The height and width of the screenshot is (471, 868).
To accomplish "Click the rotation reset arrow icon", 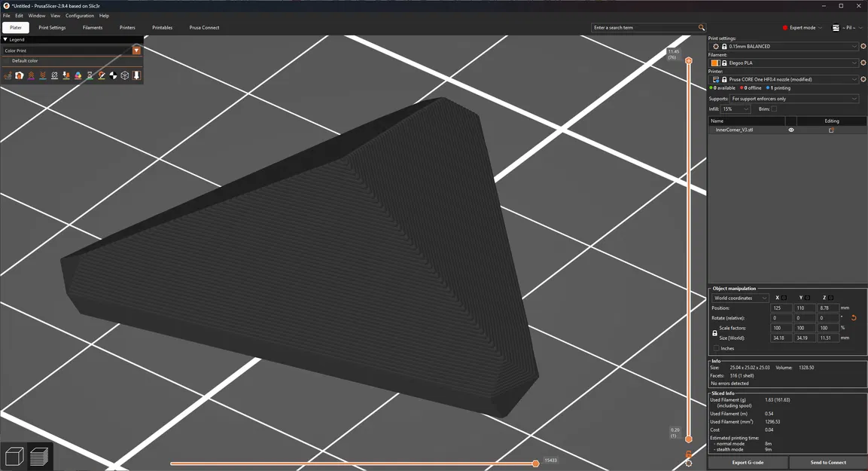I will [854, 318].
